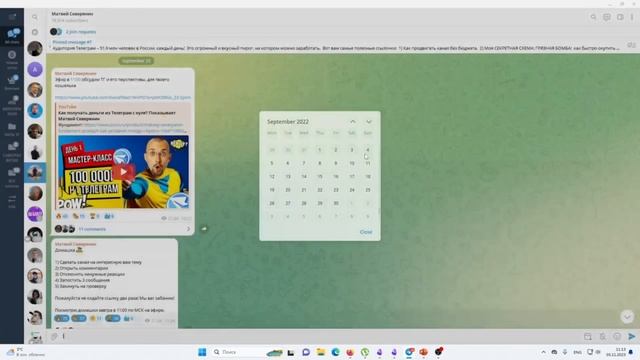
Task: Search chats with the magnifier icon
Action: click(x=35, y=17)
